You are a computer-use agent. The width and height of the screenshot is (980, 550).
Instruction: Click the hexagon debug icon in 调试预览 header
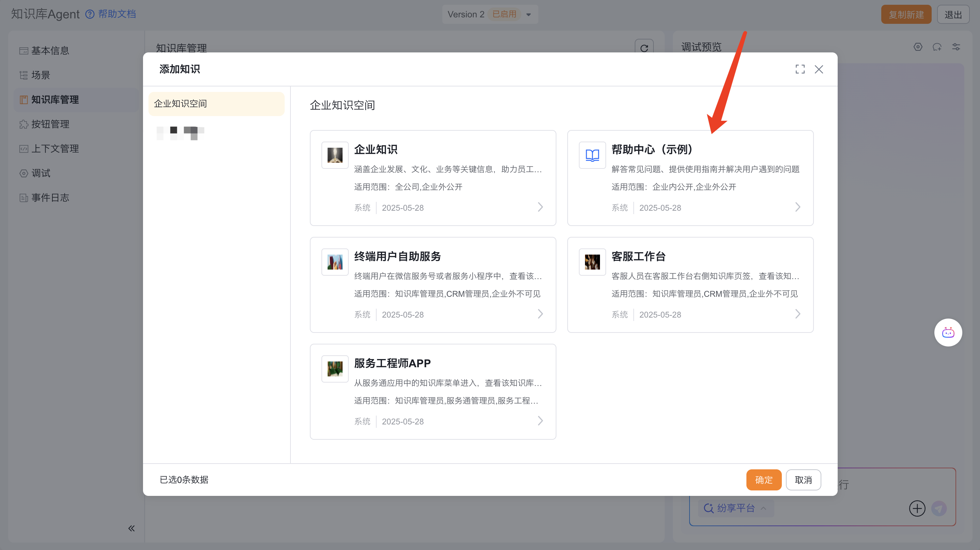click(x=918, y=47)
